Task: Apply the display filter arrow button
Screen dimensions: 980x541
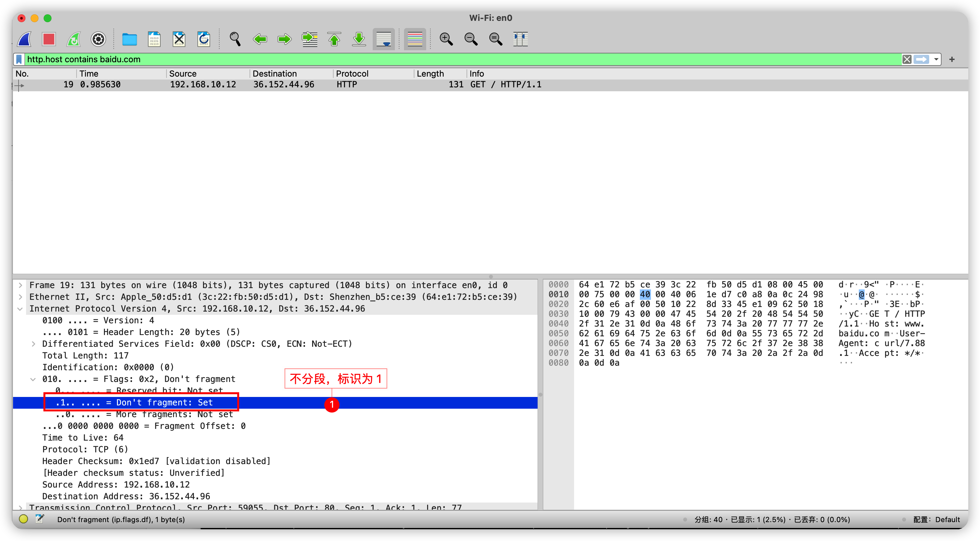Action: [x=921, y=59]
